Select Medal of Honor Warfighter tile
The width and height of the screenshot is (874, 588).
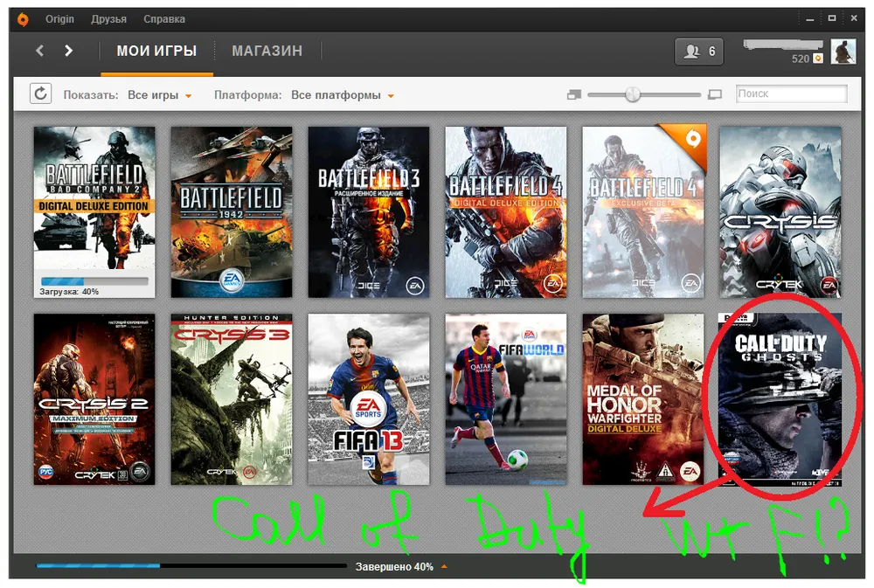[642, 399]
